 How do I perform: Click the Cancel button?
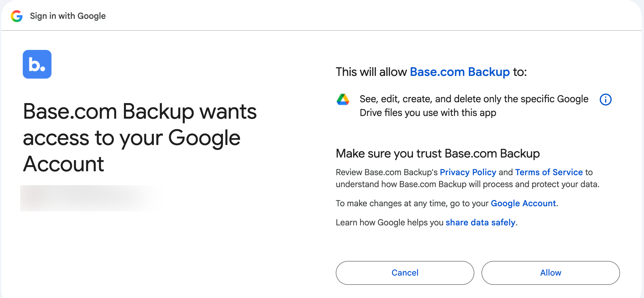[x=405, y=273]
